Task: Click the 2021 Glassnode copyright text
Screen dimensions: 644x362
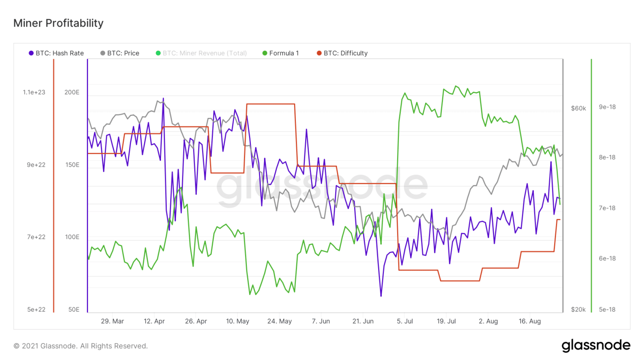Action: 80,346
